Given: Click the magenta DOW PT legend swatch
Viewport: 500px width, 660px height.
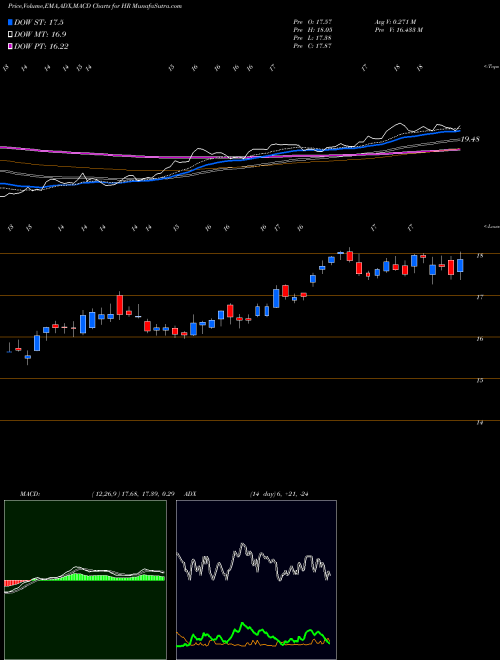Looking at the screenshot, I should pos(10,46).
